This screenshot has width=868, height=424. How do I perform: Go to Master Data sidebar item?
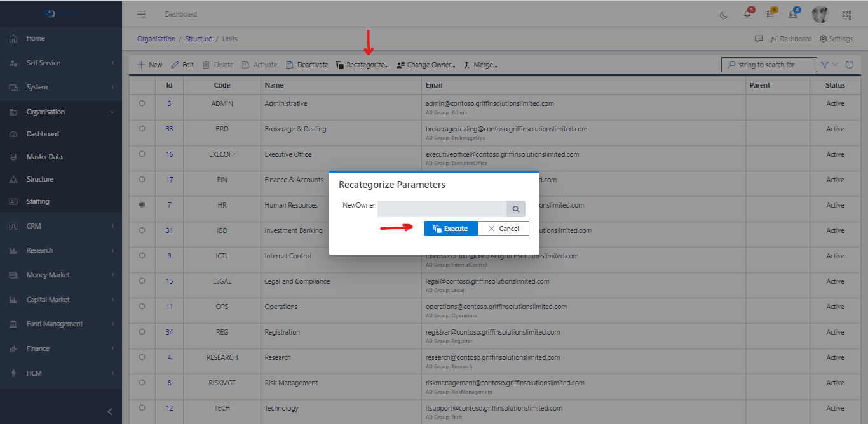(44, 157)
